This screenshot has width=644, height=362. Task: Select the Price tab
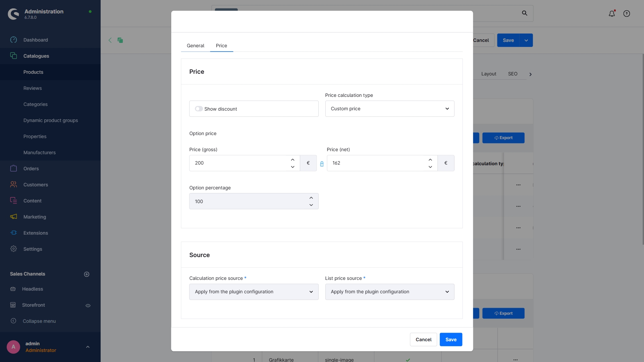tap(221, 46)
